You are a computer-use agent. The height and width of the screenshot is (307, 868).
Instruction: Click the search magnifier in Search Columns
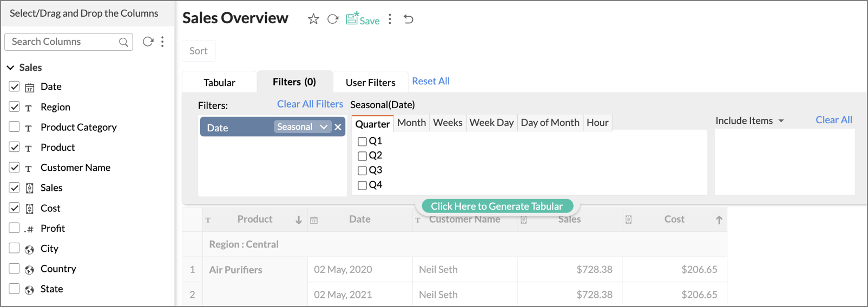[x=123, y=42]
